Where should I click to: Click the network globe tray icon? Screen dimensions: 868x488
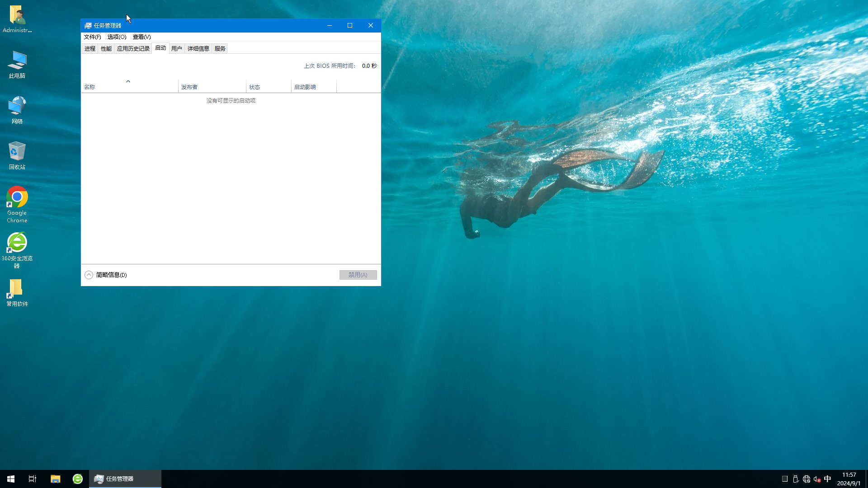pos(807,479)
